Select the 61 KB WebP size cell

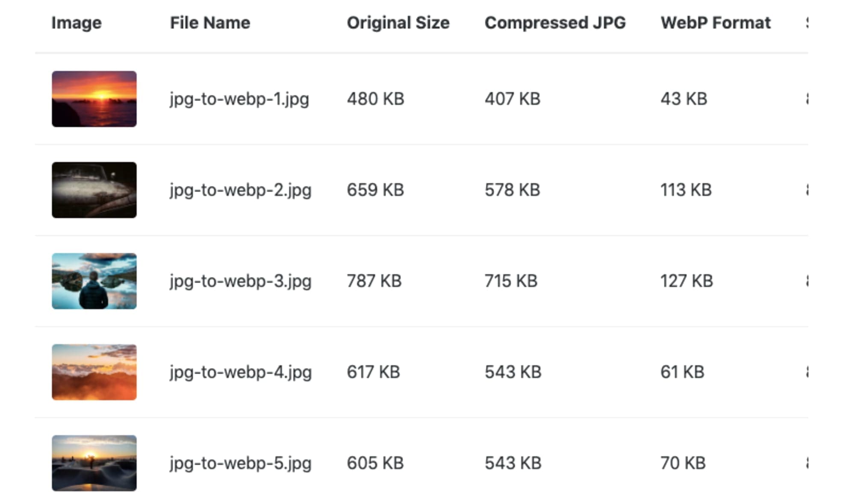[682, 372]
